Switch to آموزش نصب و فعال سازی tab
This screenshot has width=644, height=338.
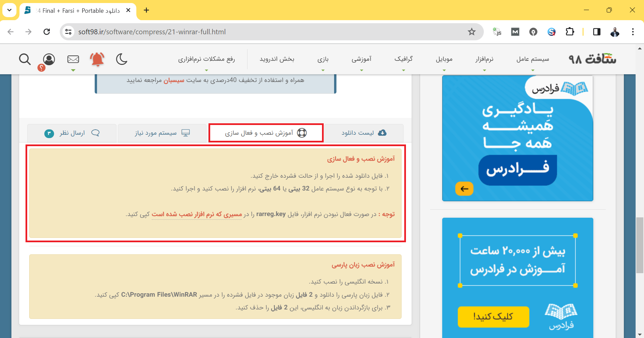[266, 133]
